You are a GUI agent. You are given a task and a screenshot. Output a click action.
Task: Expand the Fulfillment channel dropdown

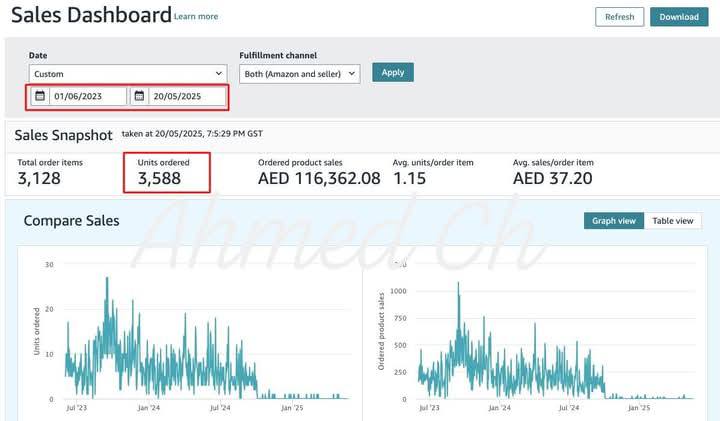click(x=301, y=73)
